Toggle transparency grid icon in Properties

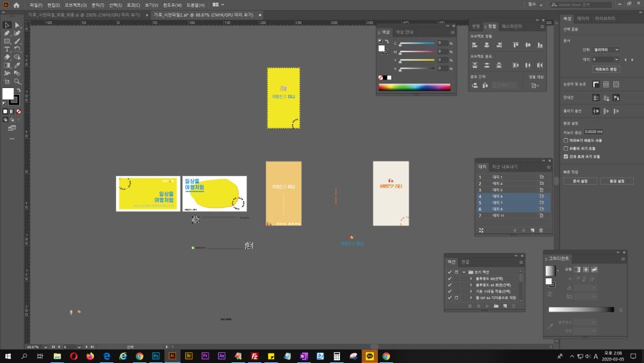(616, 84)
